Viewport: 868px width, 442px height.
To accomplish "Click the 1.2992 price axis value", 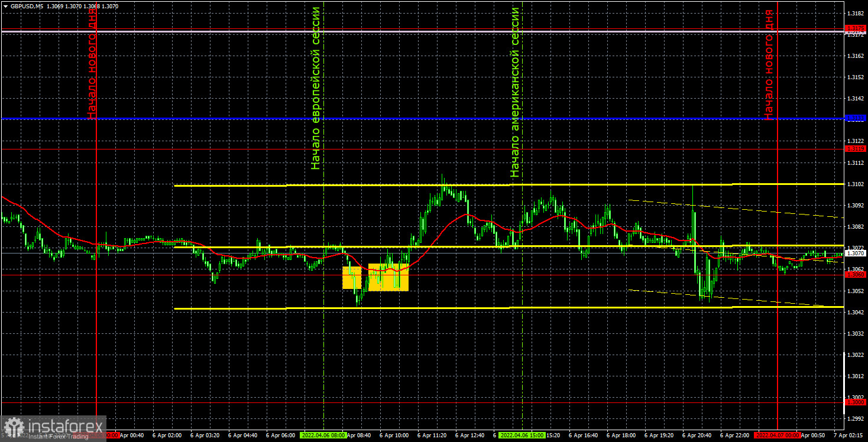I will point(854,418).
